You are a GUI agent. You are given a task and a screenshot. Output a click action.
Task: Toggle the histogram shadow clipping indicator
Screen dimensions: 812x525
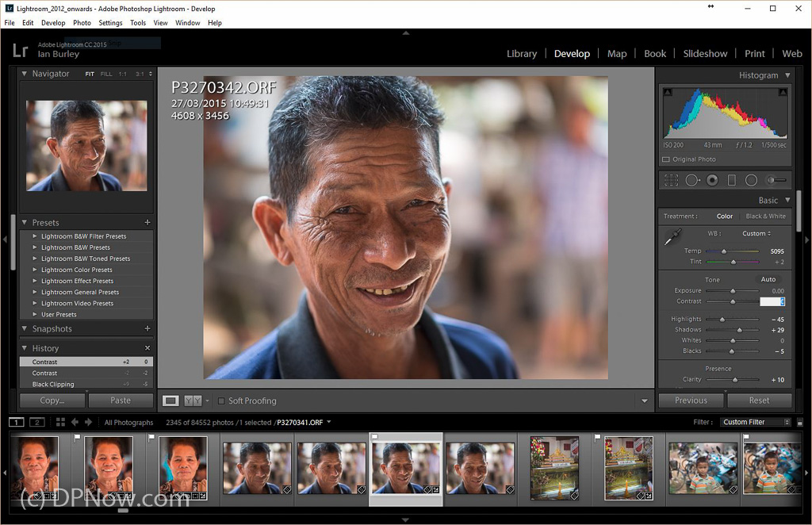(668, 93)
